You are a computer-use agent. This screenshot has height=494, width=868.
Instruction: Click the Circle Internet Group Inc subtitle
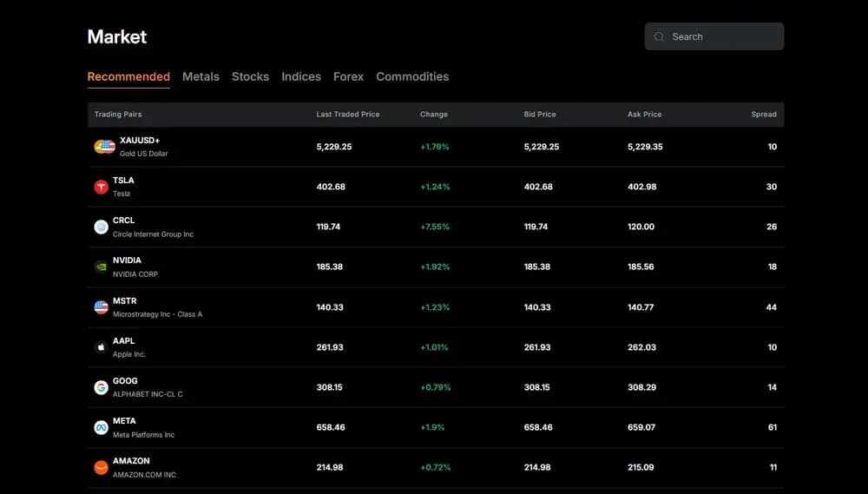[x=154, y=234]
